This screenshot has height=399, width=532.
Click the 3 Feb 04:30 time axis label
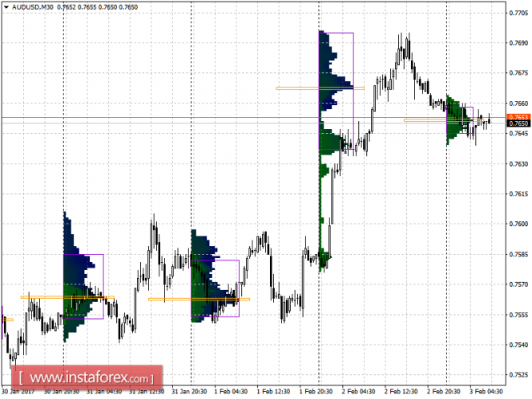point(486,392)
